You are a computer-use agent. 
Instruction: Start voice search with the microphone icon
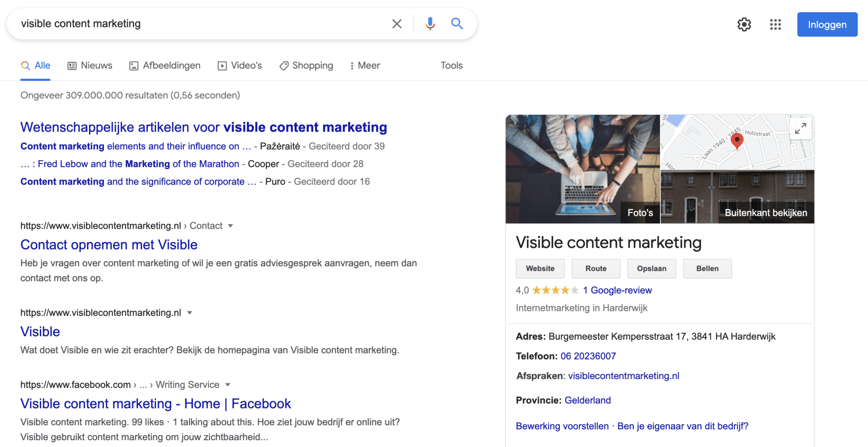pyautogui.click(x=430, y=24)
